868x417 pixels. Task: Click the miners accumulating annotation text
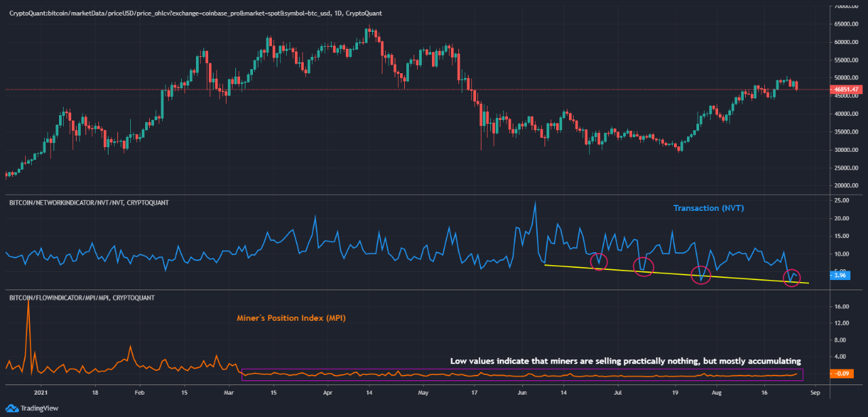[624, 361]
